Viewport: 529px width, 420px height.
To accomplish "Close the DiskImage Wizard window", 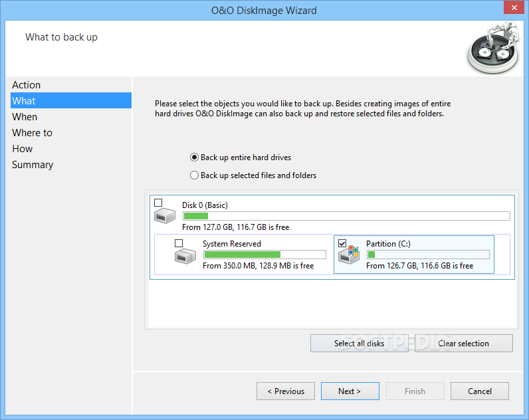I will point(514,7).
